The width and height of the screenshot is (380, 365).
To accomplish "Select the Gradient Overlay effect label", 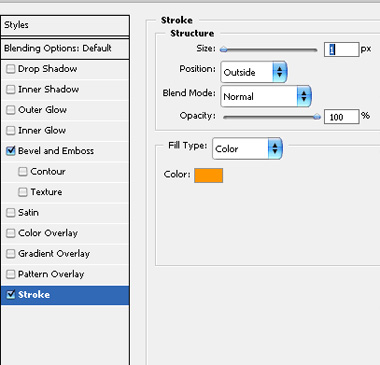I will [54, 254].
